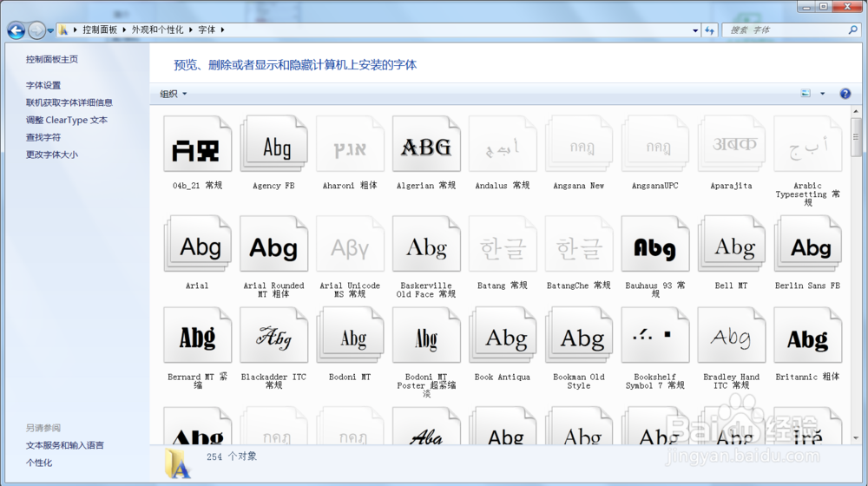This screenshot has height=486, width=868.
Task: Select the Algerian font icon
Action: [x=426, y=144]
